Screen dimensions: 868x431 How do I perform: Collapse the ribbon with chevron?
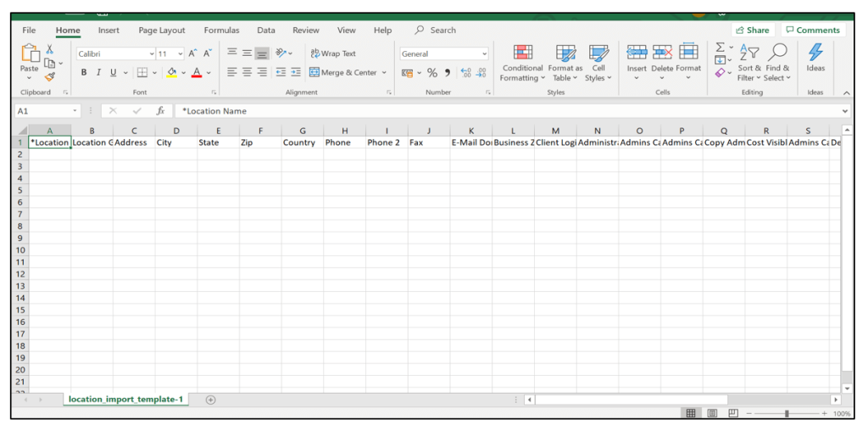click(x=847, y=93)
